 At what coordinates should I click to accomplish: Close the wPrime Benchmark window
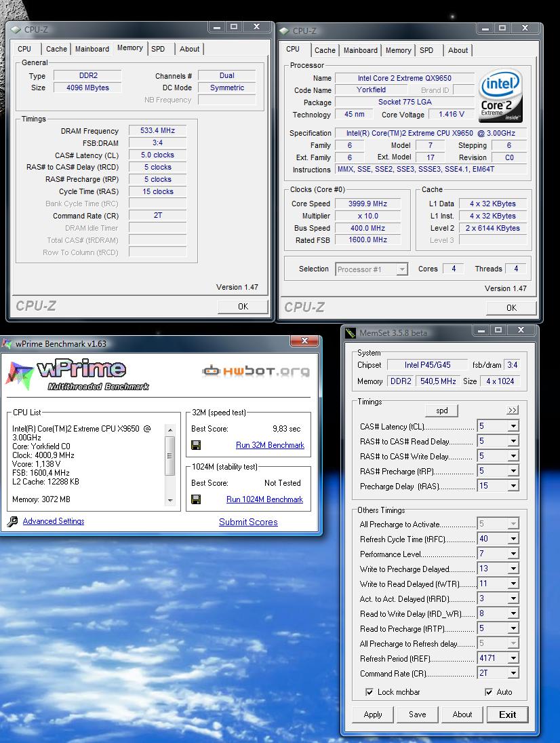click(304, 341)
